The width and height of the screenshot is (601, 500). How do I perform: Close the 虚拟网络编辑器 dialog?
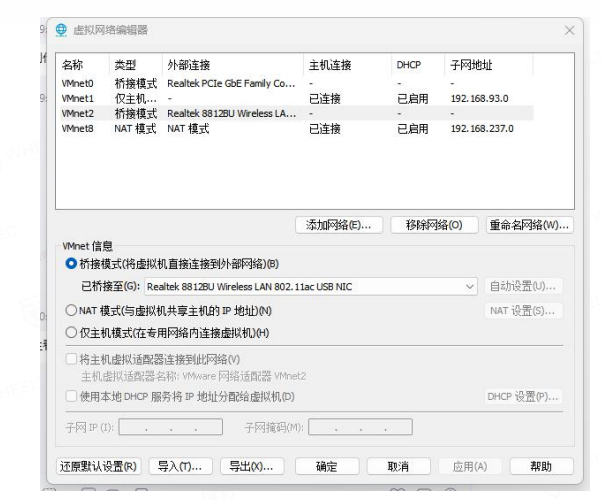[x=570, y=30]
